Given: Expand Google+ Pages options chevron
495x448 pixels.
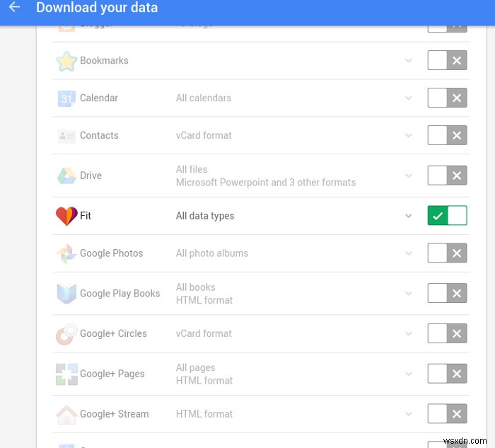Looking at the screenshot, I should [x=409, y=374].
